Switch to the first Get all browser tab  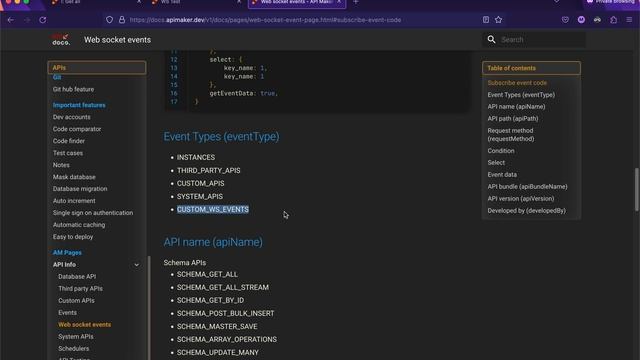coord(96,2)
